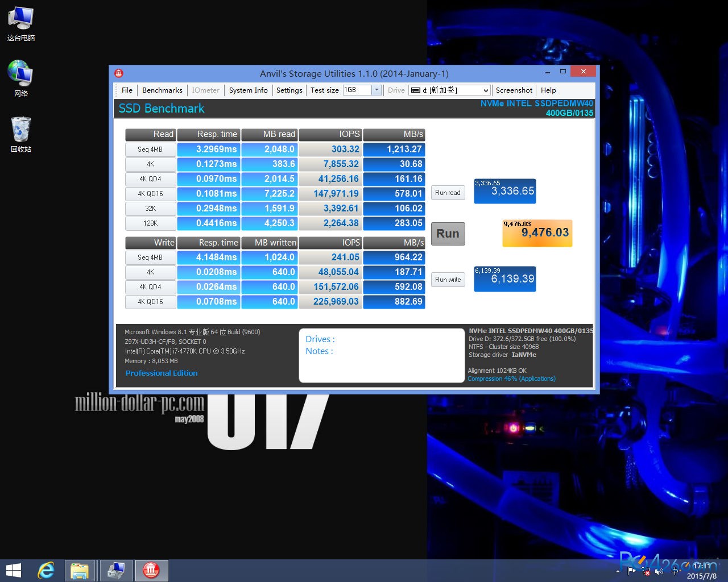Close the Anvil's Storage Utilities window
The height and width of the screenshot is (582, 728).
click(584, 72)
